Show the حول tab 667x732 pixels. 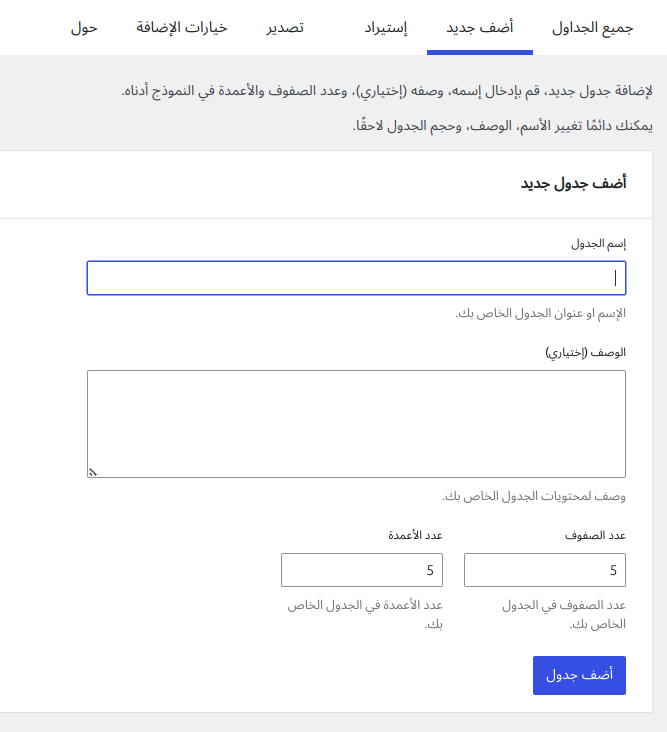(x=84, y=27)
